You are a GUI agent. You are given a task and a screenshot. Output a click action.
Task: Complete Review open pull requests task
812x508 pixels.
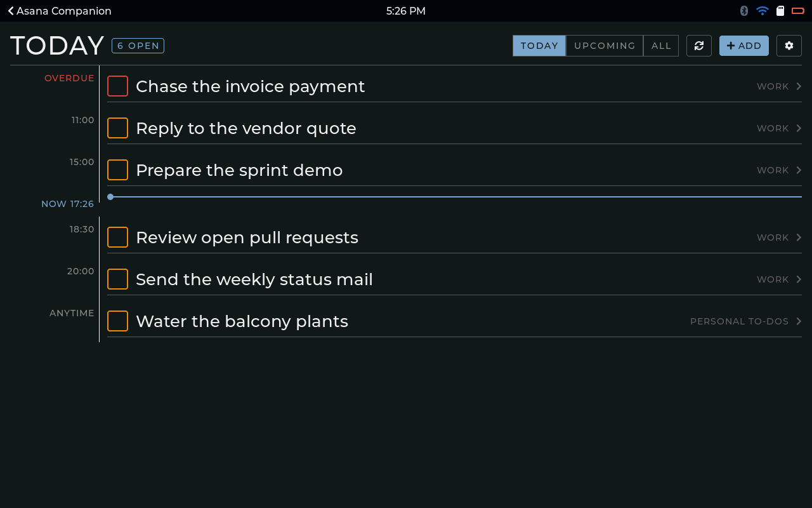coord(117,237)
